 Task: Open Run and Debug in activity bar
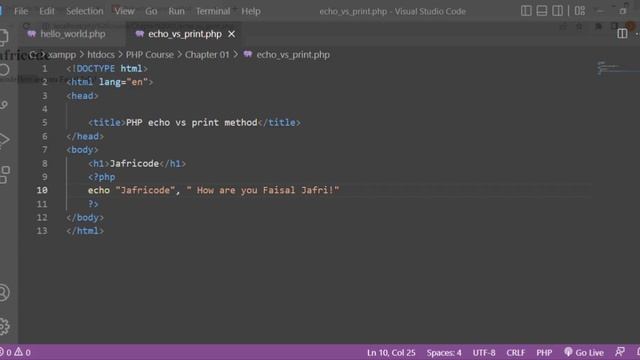coord(4,140)
